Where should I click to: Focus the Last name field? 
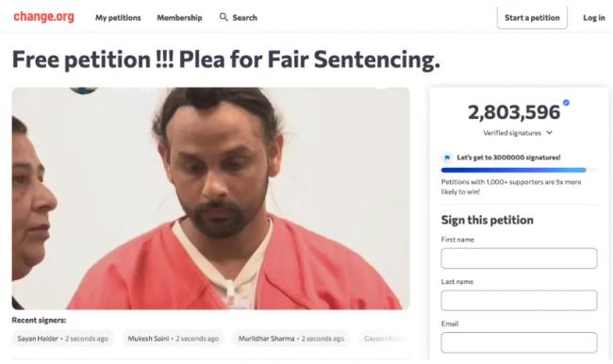click(519, 300)
